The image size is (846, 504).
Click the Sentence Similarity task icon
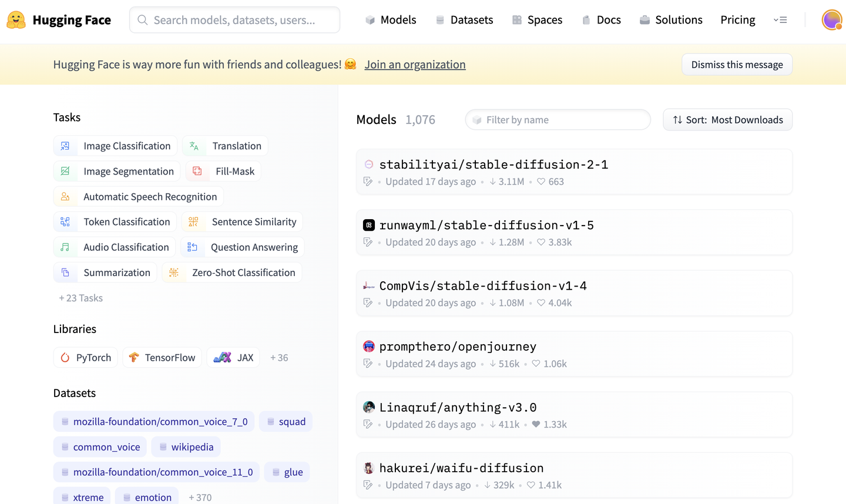(193, 221)
